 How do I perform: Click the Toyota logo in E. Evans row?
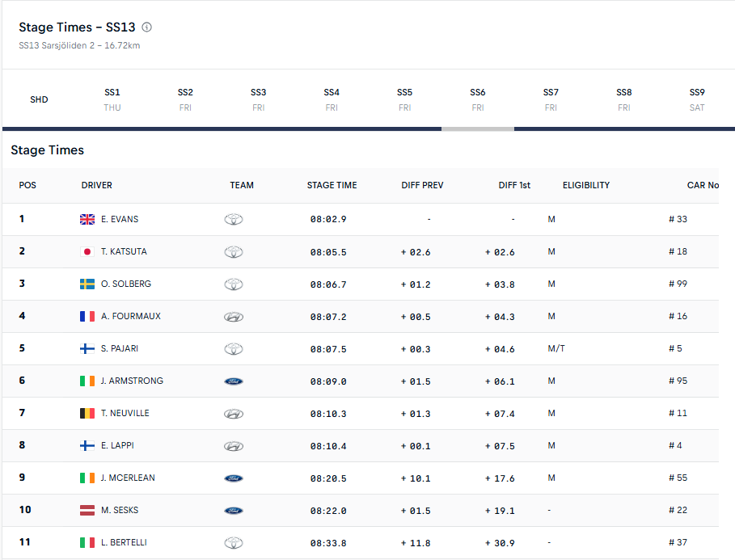point(234,219)
